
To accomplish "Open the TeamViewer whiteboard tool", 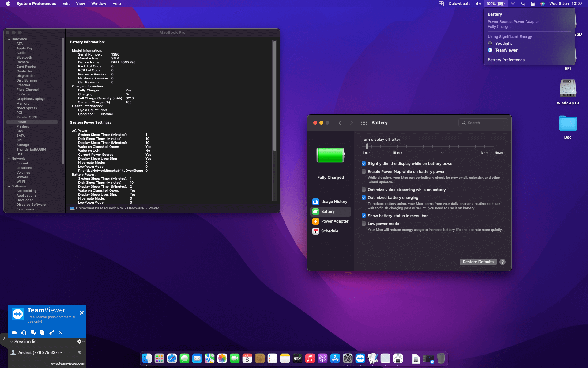I will (x=51, y=332).
